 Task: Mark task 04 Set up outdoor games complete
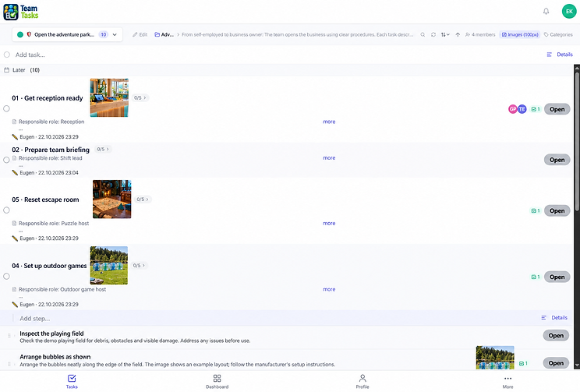point(6,277)
